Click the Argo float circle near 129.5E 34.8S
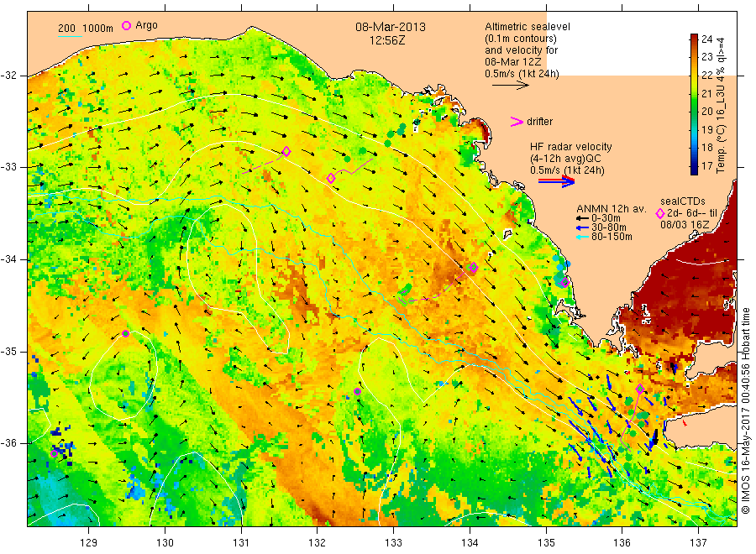The image size is (756, 554). [x=125, y=333]
